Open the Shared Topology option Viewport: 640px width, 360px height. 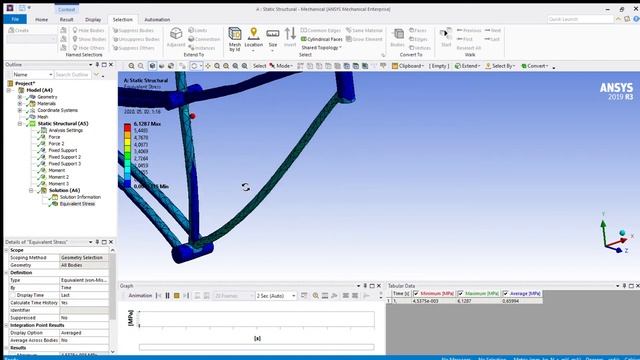click(x=321, y=48)
